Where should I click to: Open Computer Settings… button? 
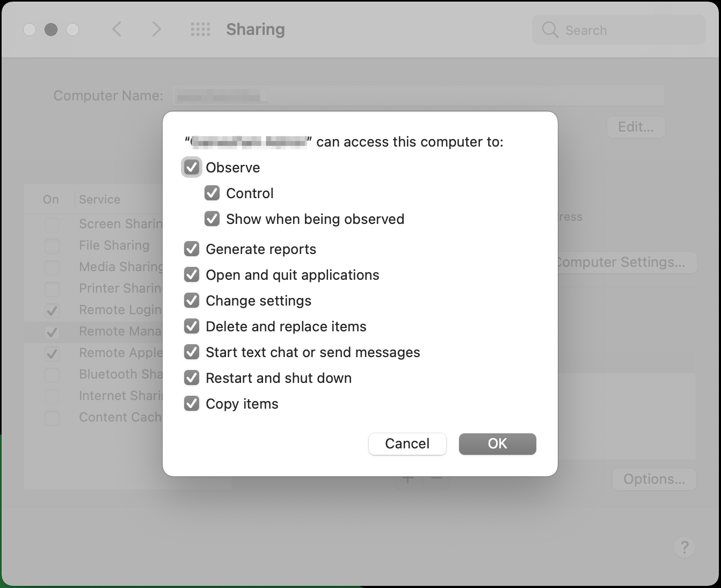pos(627,263)
